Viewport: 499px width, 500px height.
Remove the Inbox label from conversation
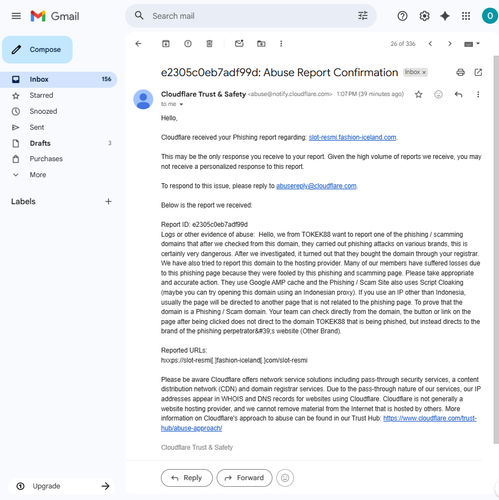424,72
